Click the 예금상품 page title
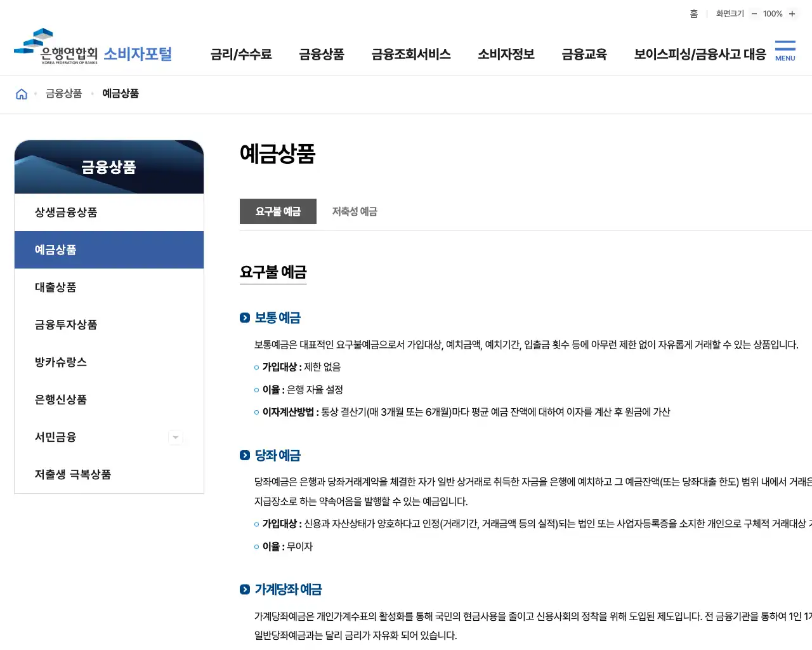 coord(278,154)
